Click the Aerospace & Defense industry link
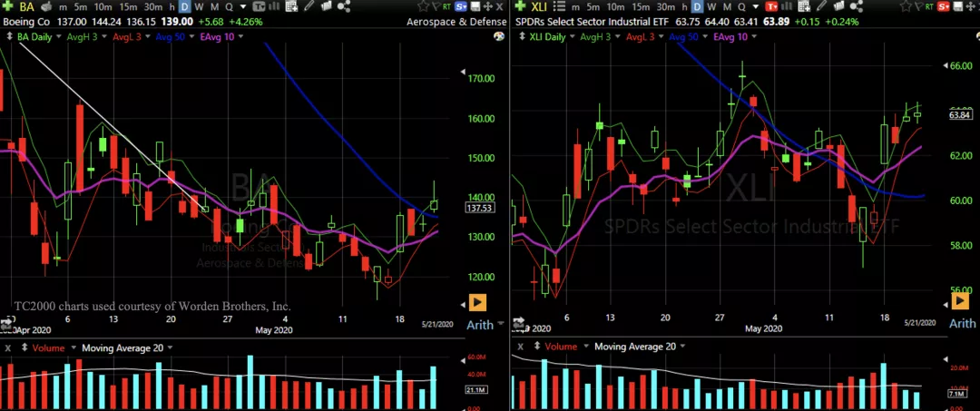Viewport: 980px width, 411px height. click(x=456, y=22)
